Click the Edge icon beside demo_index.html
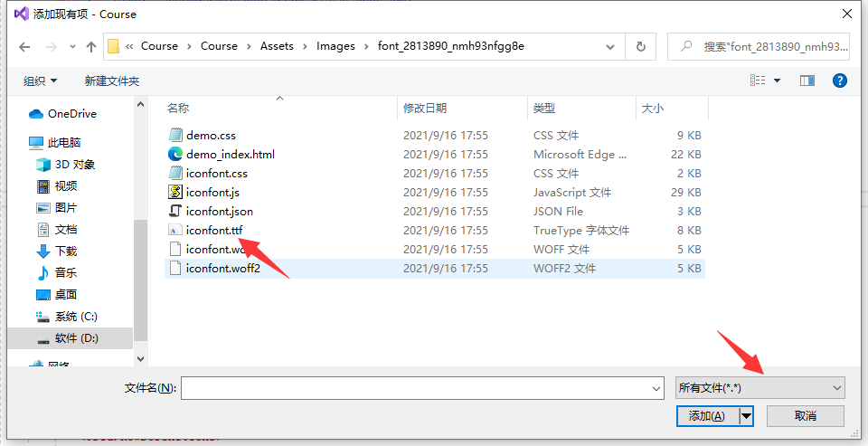 point(175,154)
